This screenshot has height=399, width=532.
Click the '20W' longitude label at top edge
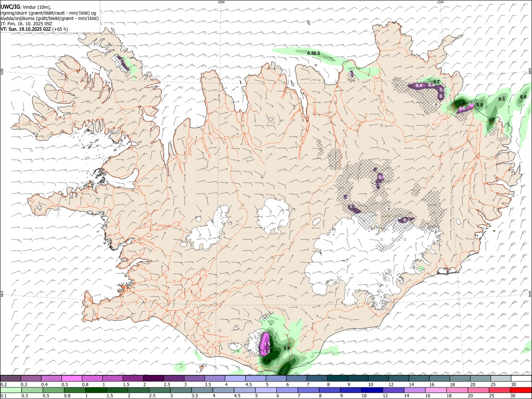[x=221, y=2]
